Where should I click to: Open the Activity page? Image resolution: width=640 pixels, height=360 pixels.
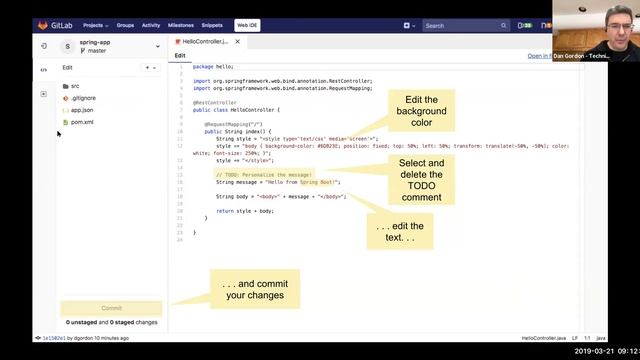pyautogui.click(x=151, y=25)
